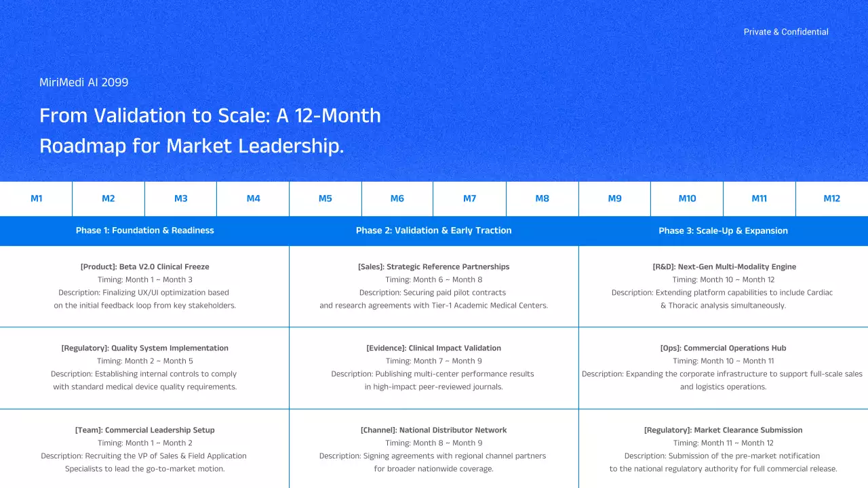This screenshot has height=488, width=868.
Task: Select the Clinical Impact Validation heading
Action: (x=434, y=348)
